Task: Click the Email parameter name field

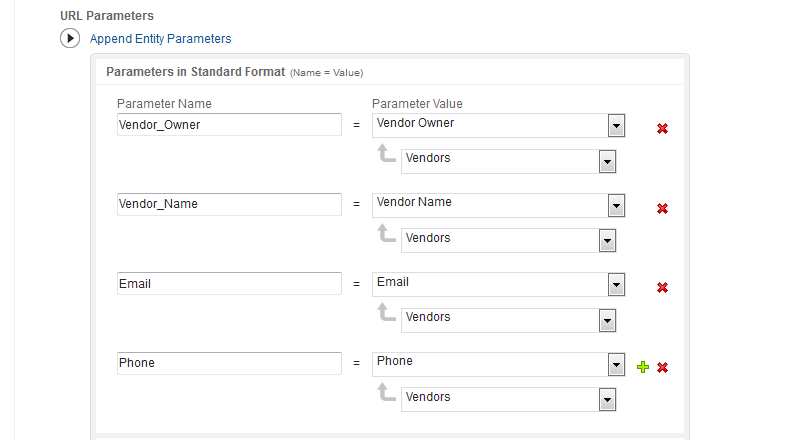Action: pyautogui.click(x=229, y=284)
